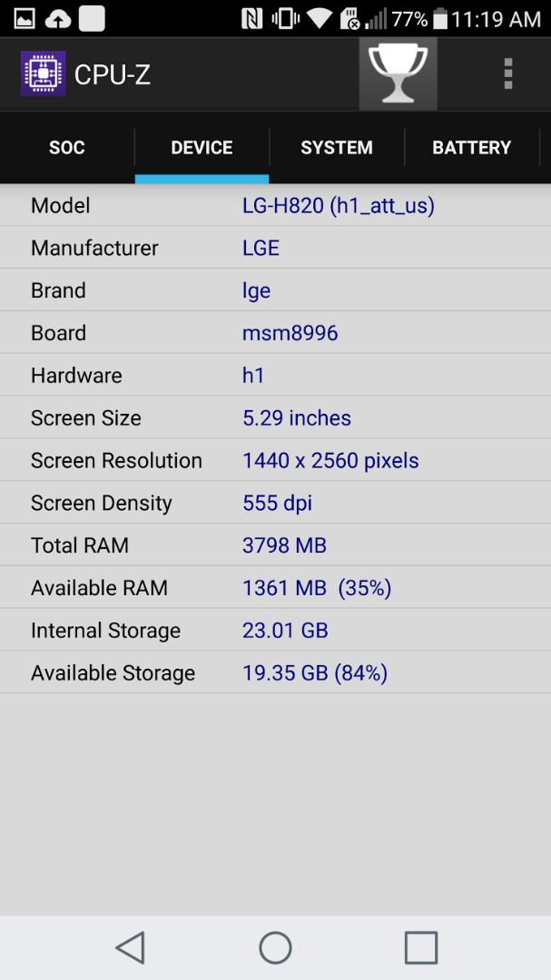This screenshot has height=980, width=551.
Task: Tap the NFC status bar icon
Action: [252, 19]
